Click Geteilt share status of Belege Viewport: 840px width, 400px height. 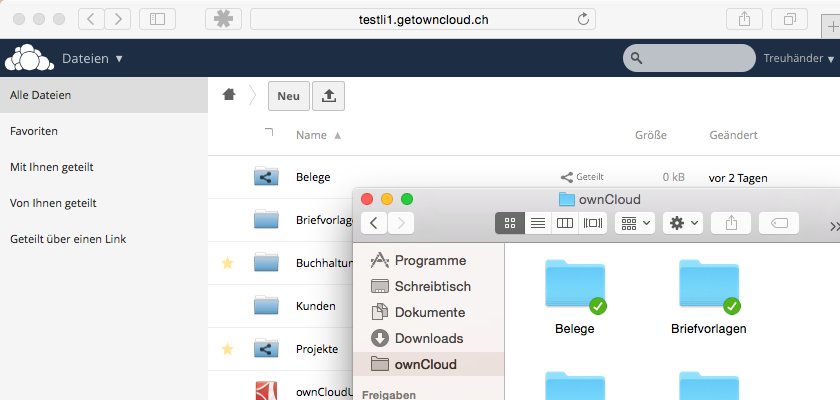click(582, 177)
